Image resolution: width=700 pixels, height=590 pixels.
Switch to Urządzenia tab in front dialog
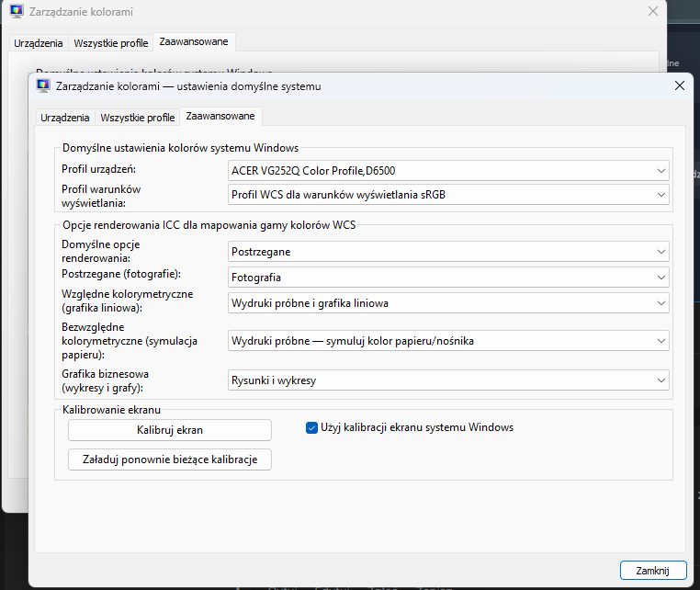[65, 118]
